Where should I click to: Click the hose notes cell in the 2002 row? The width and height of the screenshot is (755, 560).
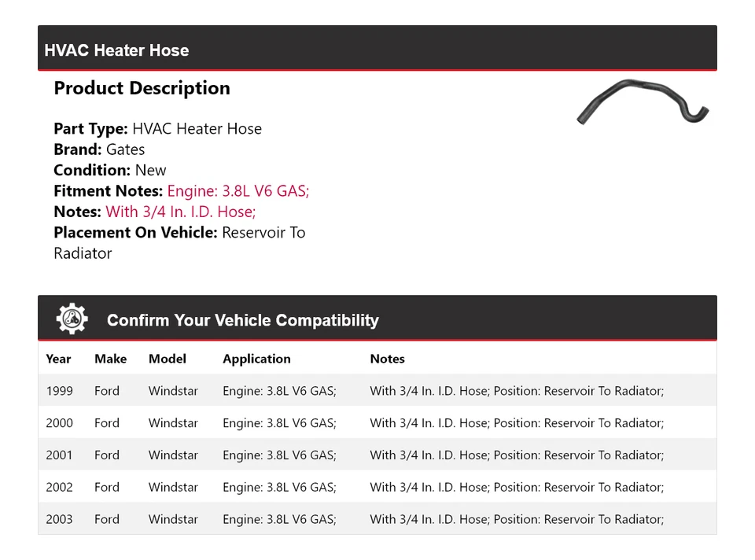(517, 488)
